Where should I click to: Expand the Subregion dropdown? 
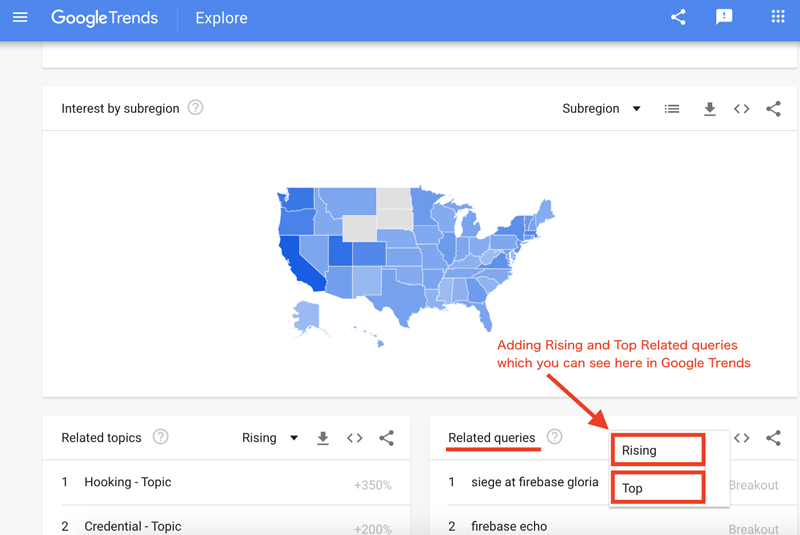coord(601,109)
